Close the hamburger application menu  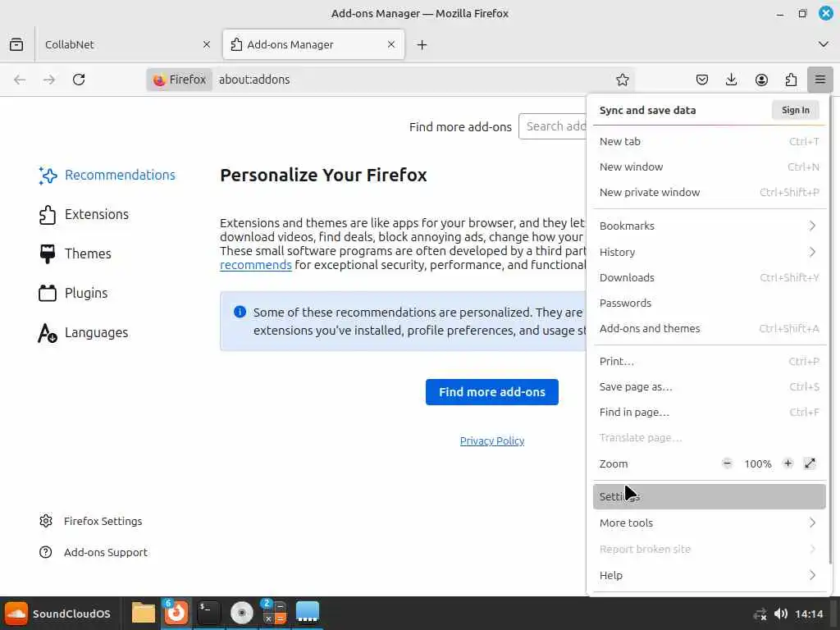pyautogui.click(x=819, y=80)
